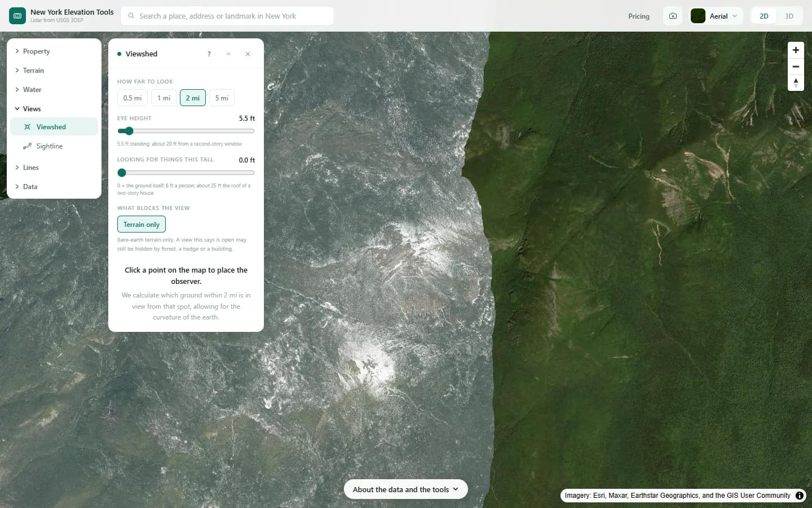Select 5 mi look distance
812x508 pixels.
pos(222,98)
